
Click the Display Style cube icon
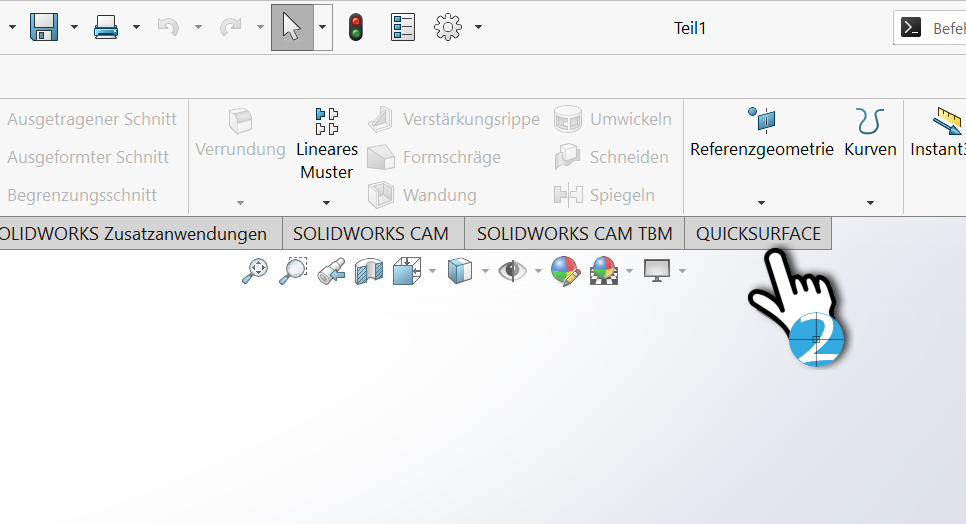pos(460,271)
